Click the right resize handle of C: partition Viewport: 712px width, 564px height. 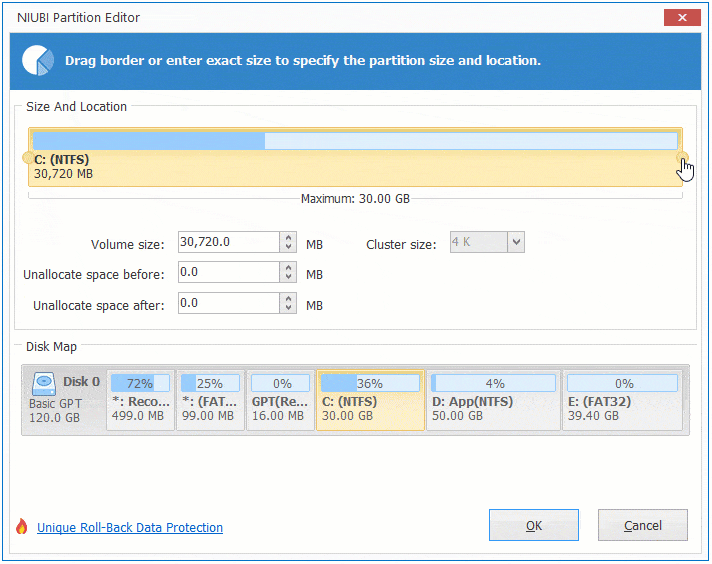point(683,157)
